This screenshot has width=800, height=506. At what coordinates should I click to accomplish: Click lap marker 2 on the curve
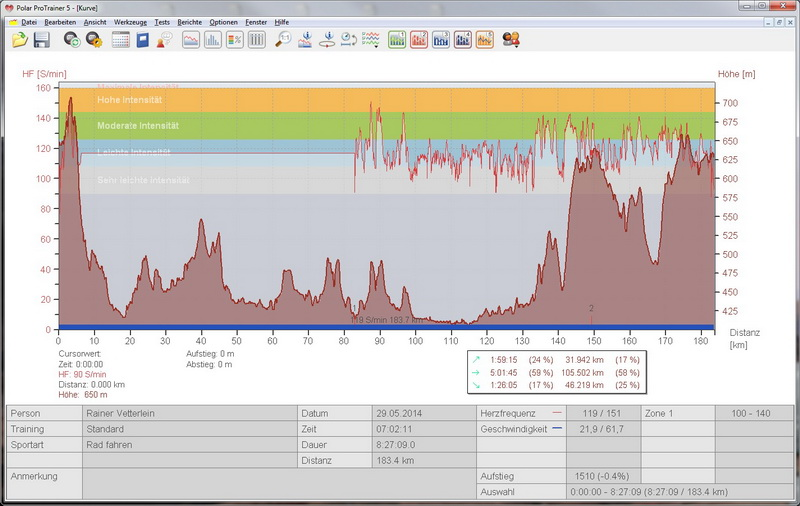(x=592, y=309)
